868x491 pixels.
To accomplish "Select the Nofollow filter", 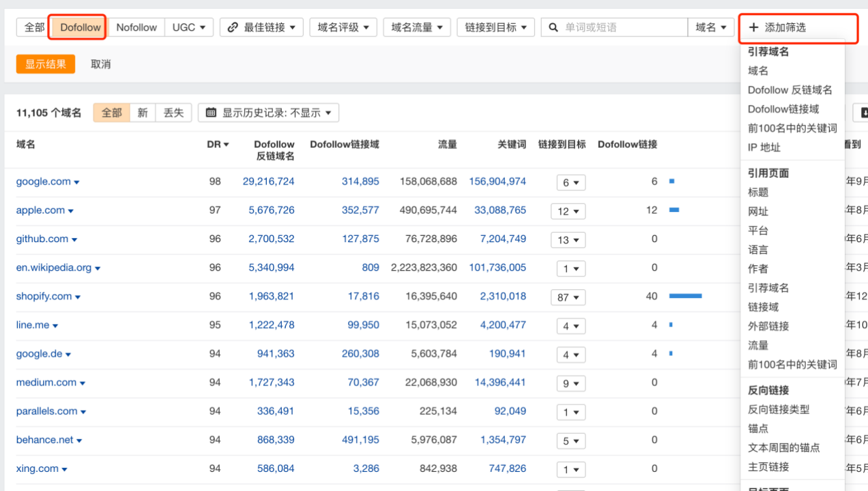I will 136,27.
